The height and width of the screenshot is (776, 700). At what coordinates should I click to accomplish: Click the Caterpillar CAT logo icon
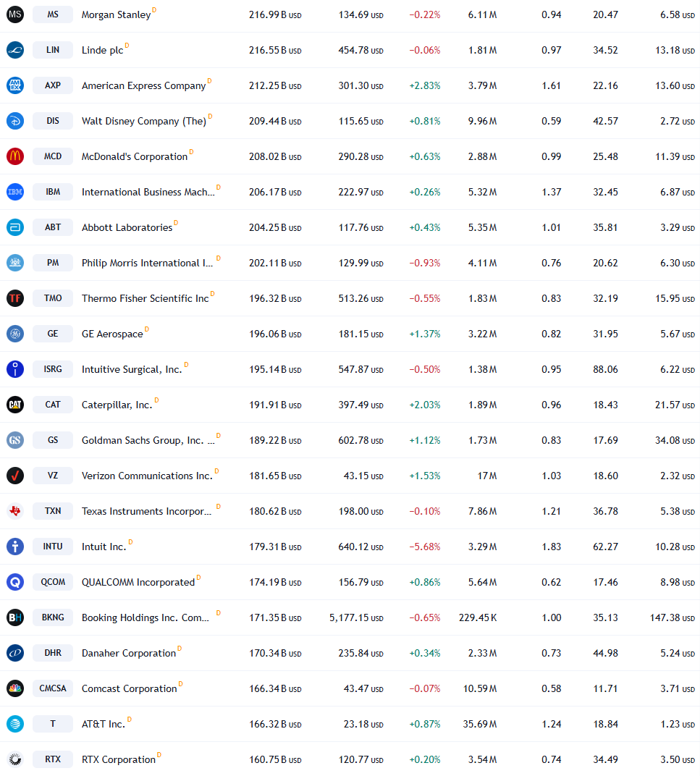point(15,405)
